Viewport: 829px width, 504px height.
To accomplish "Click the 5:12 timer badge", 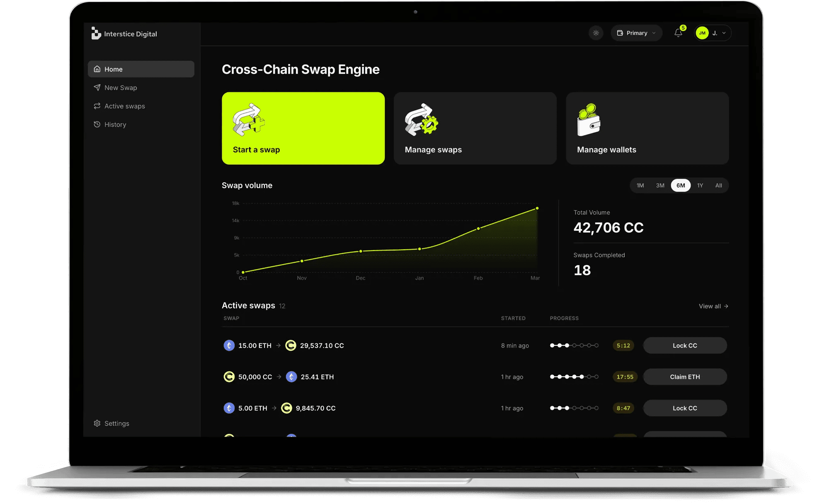I will tap(623, 345).
